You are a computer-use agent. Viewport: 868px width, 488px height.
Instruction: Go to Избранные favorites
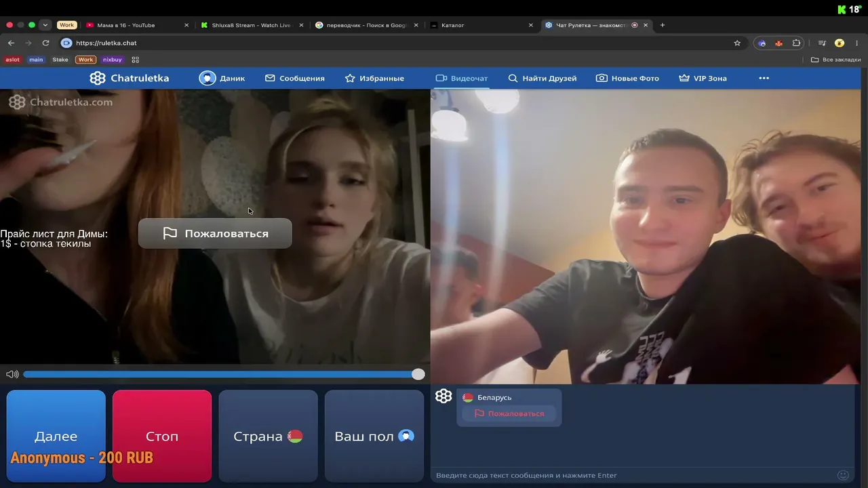click(374, 78)
